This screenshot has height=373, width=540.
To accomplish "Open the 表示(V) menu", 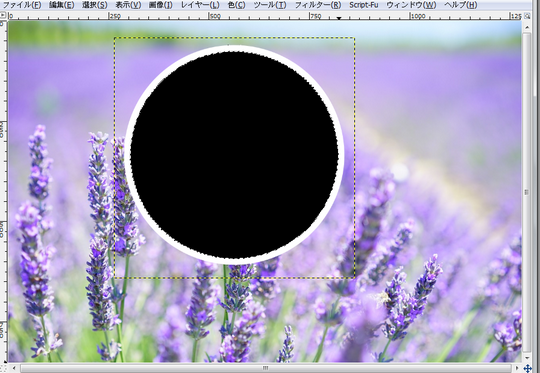I will (128, 5).
